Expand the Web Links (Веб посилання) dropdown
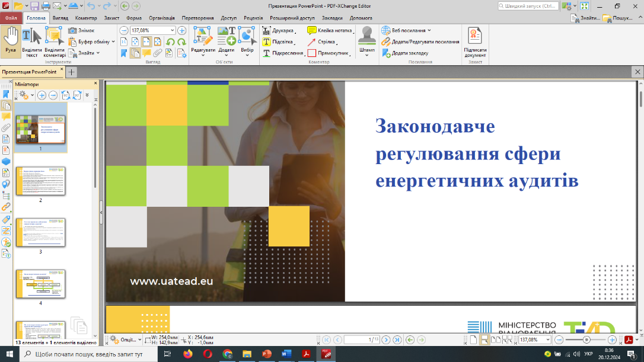This screenshot has width=644, height=362. (429, 30)
